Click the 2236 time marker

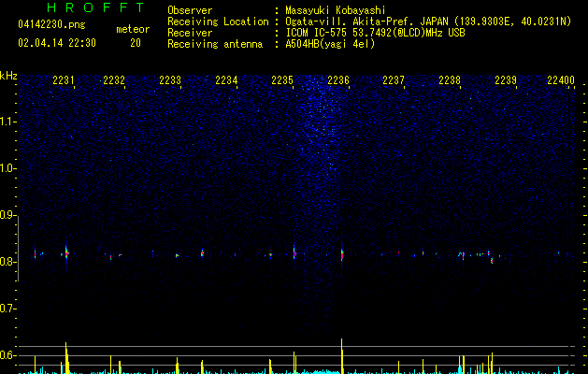338,80
